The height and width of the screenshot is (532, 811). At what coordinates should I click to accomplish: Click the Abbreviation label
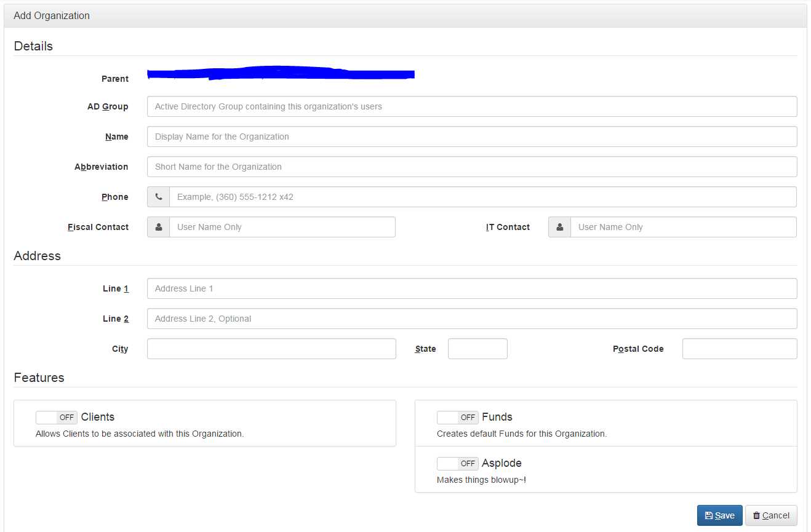pyautogui.click(x=102, y=167)
